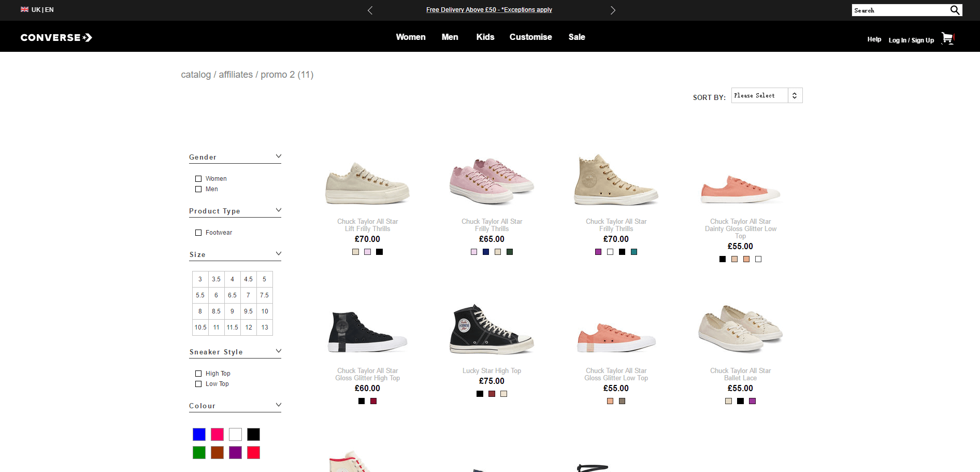Choose teal swatch under £70 Frilly Thrills high top
The height and width of the screenshot is (472, 980).
[x=634, y=252]
